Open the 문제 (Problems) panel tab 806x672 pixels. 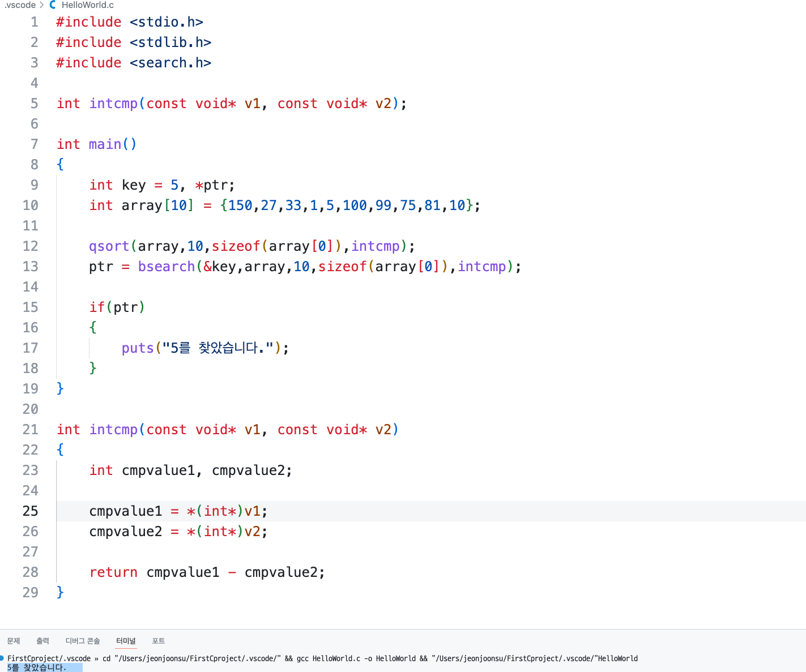(14, 641)
